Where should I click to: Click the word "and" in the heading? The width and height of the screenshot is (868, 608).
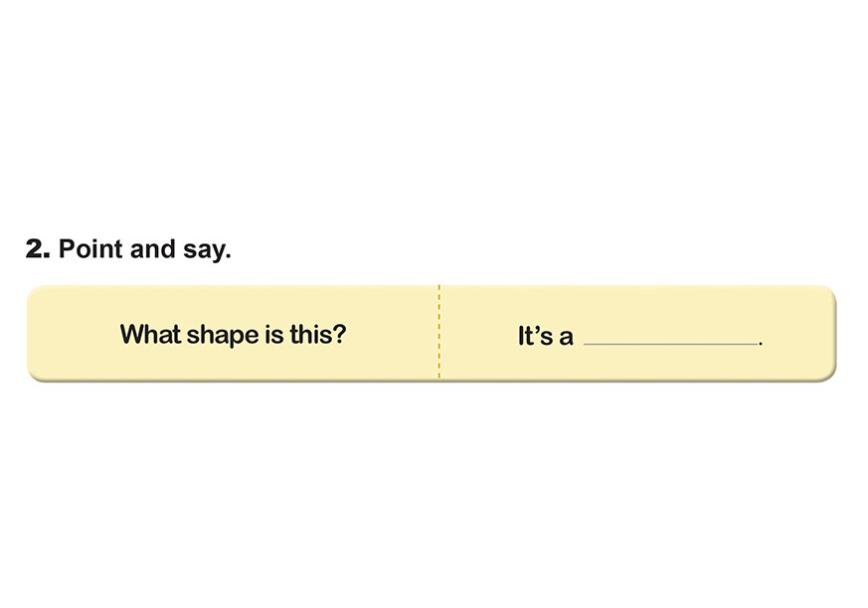point(153,249)
